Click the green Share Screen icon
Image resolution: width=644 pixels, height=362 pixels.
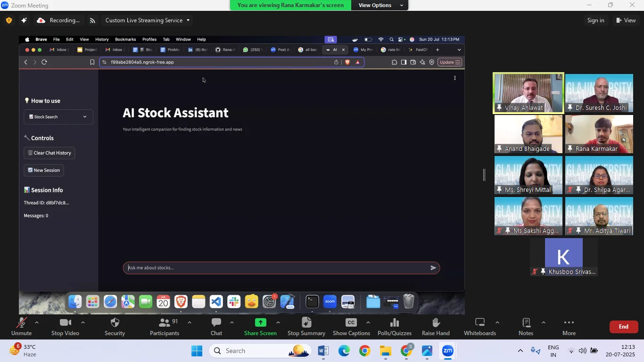pos(261,323)
